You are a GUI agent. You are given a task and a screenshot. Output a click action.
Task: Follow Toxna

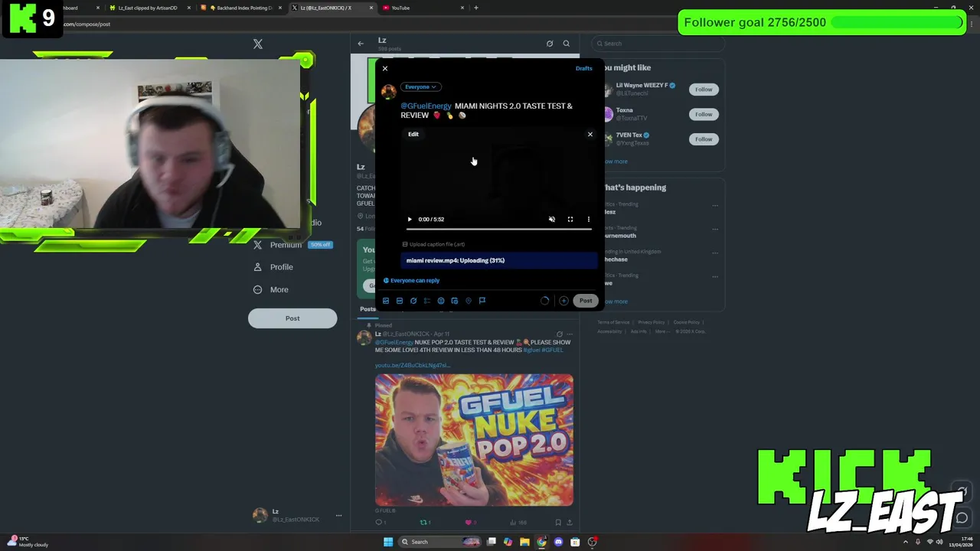coord(704,114)
